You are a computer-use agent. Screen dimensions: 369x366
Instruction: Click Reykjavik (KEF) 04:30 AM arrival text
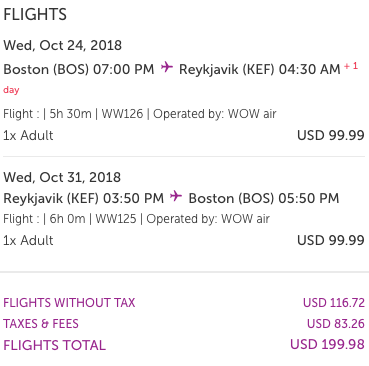point(260,69)
